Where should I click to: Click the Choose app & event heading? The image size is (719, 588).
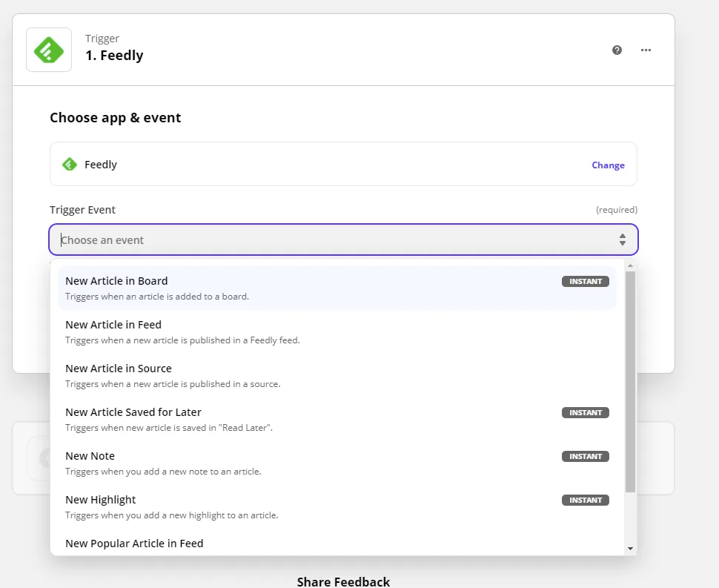[115, 118]
